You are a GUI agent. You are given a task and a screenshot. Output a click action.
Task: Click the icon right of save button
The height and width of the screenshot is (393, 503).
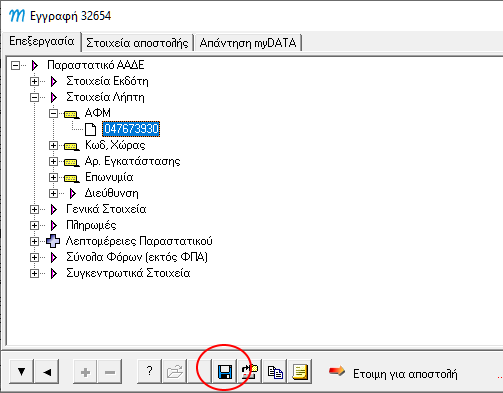pos(250,371)
